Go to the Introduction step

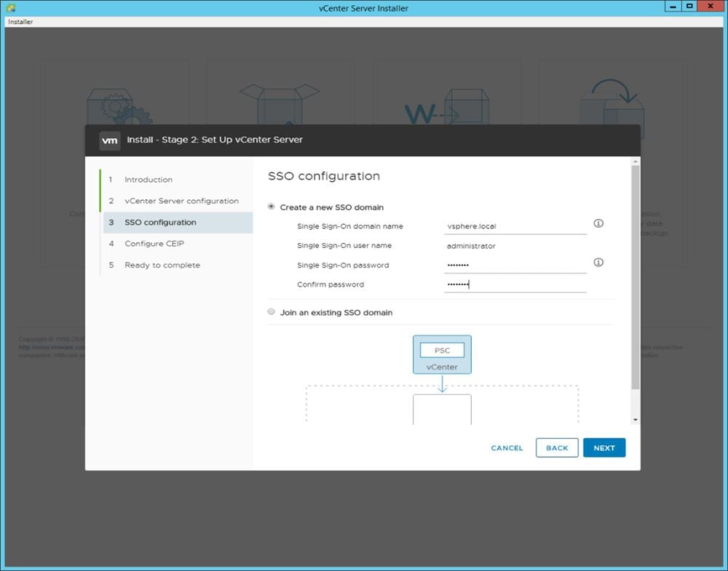[x=149, y=180]
